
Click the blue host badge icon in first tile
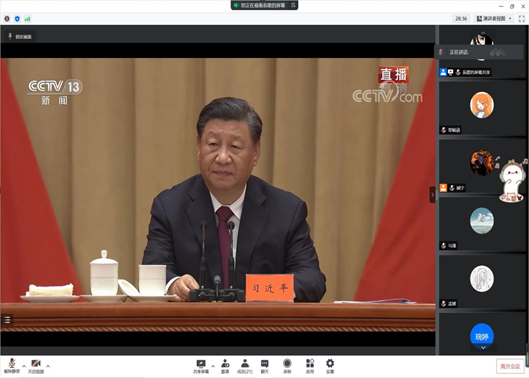(x=443, y=72)
